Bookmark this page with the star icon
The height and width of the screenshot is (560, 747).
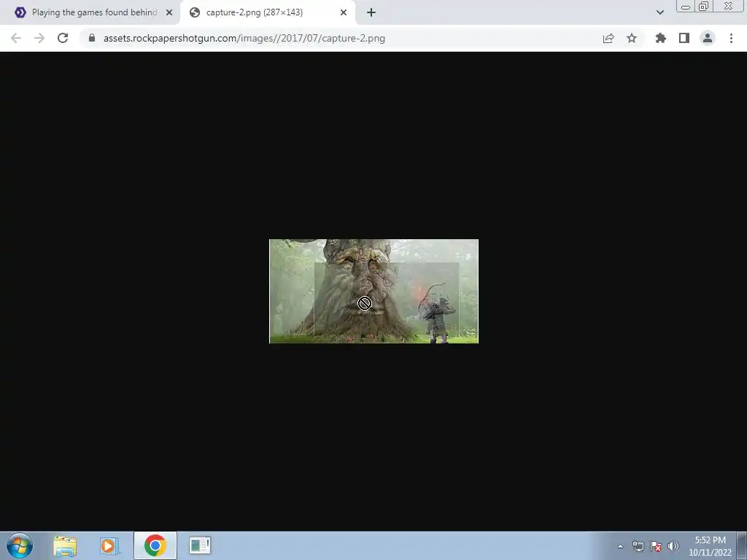[632, 38]
